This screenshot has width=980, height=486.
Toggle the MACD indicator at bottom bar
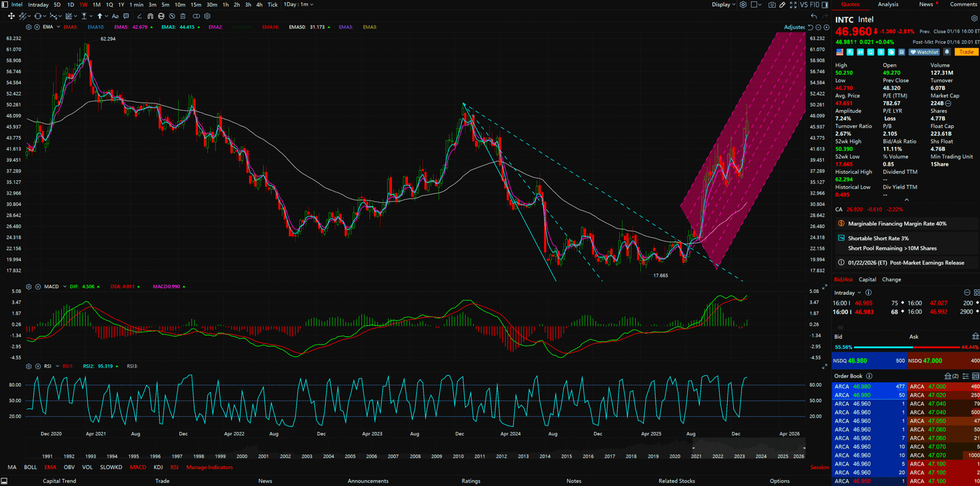[138, 468]
